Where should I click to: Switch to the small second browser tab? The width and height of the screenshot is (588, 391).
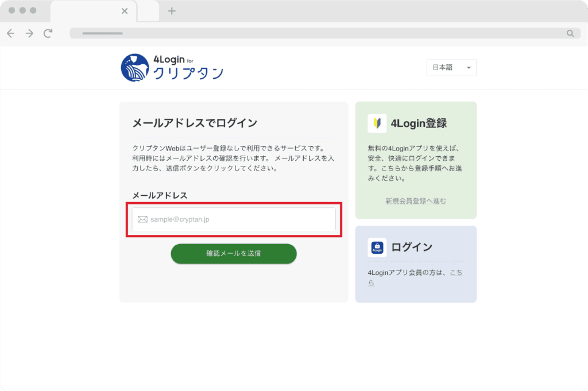148,11
